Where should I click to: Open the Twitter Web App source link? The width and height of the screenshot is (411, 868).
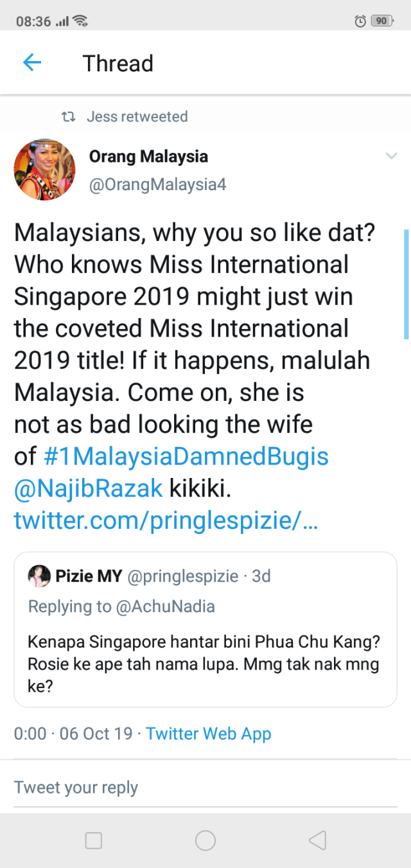pyautogui.click(x=209, y=734)
